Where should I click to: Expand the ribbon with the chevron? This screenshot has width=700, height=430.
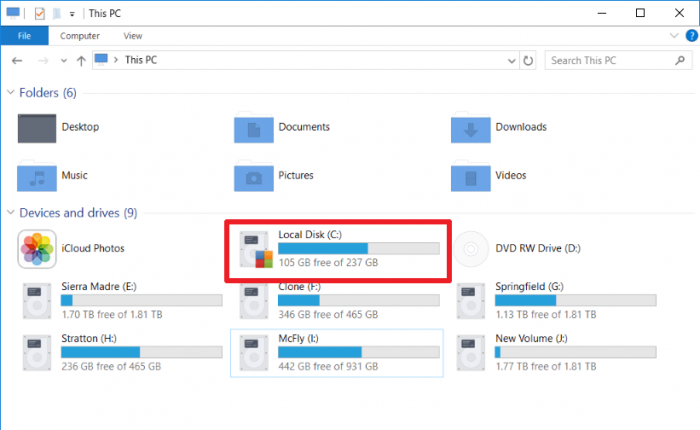click(674, 36)
